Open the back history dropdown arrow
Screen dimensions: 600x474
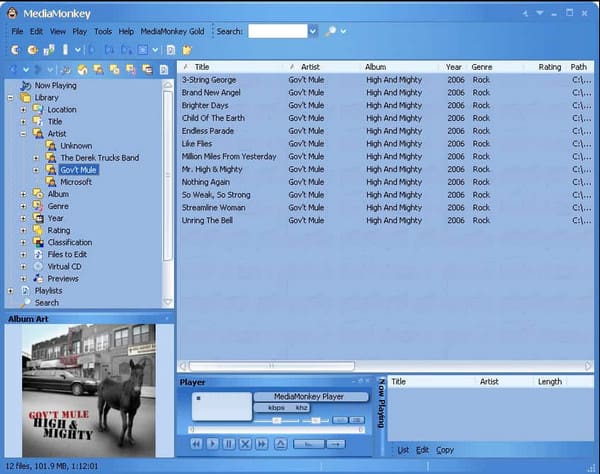point(26,70)
